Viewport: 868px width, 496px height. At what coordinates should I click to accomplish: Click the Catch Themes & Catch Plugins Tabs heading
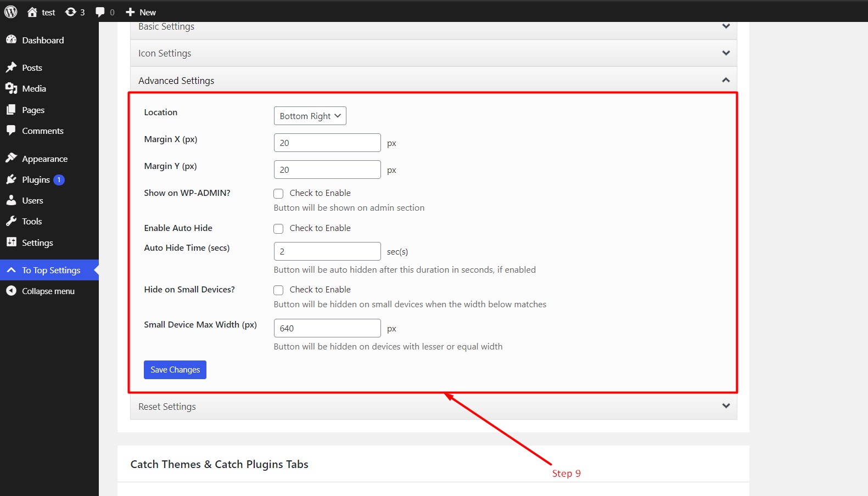tap(220, 464)
